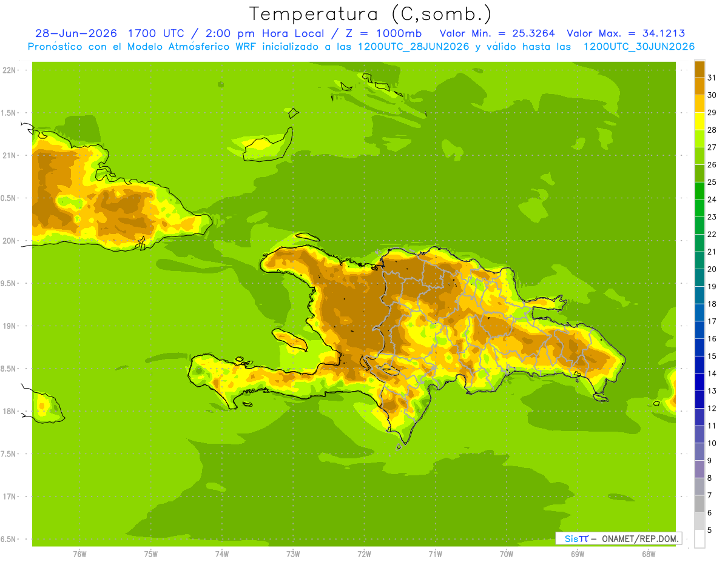Click the '19N' latitude label

click(8, 326)
